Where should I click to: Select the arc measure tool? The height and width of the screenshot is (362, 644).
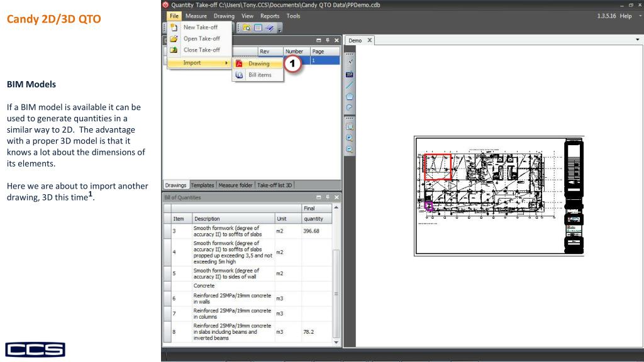coord(350,107)
